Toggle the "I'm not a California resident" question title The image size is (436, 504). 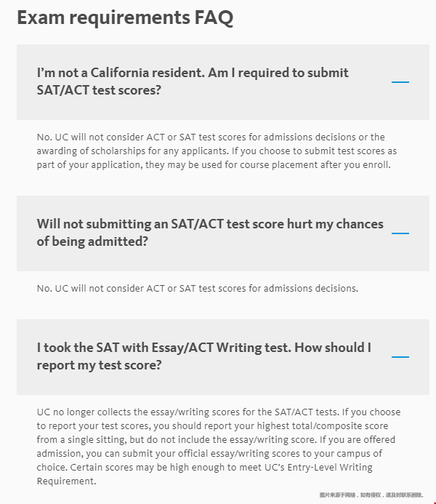(x=193, y=81)
